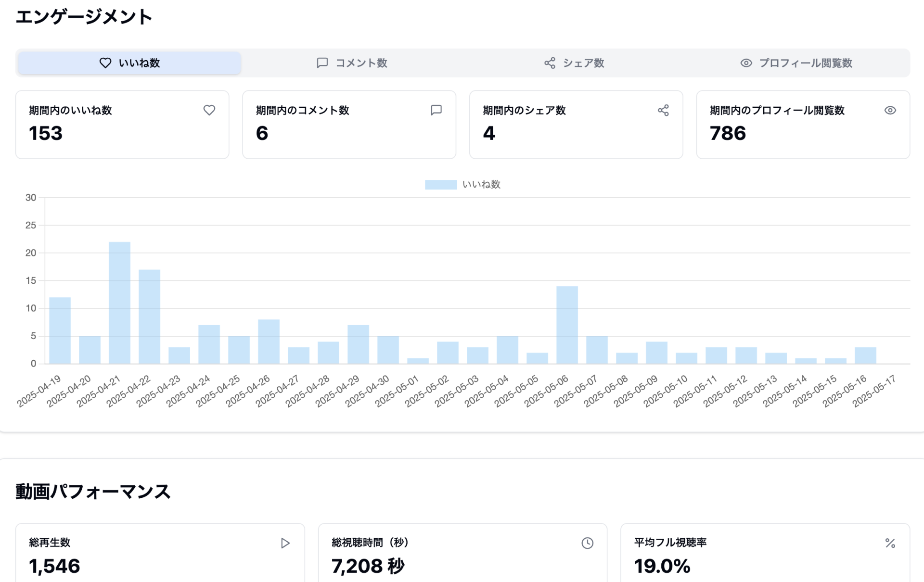
Task: Switch to the コメント数 tab
Action: coord(352,63)
